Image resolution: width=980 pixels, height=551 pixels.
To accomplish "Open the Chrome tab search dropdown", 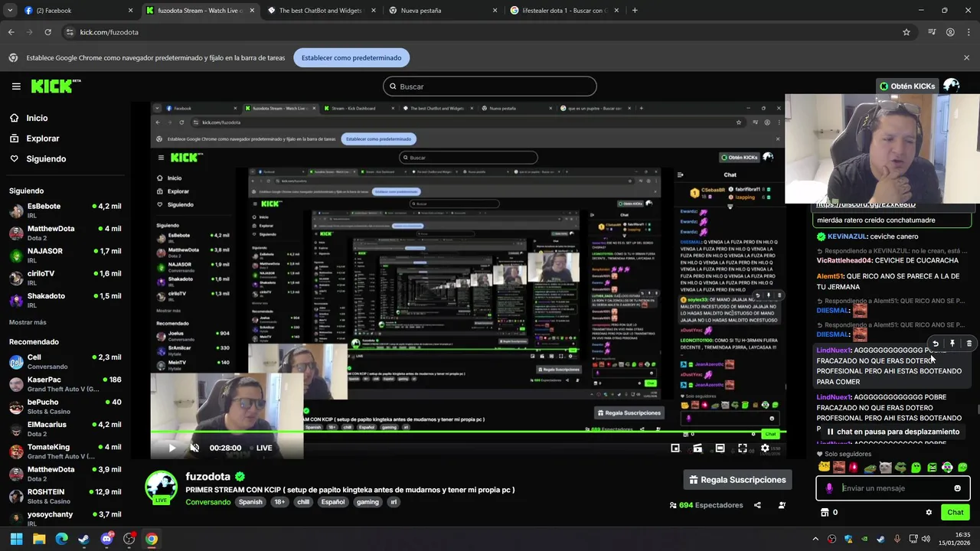I will coord(9,11).
